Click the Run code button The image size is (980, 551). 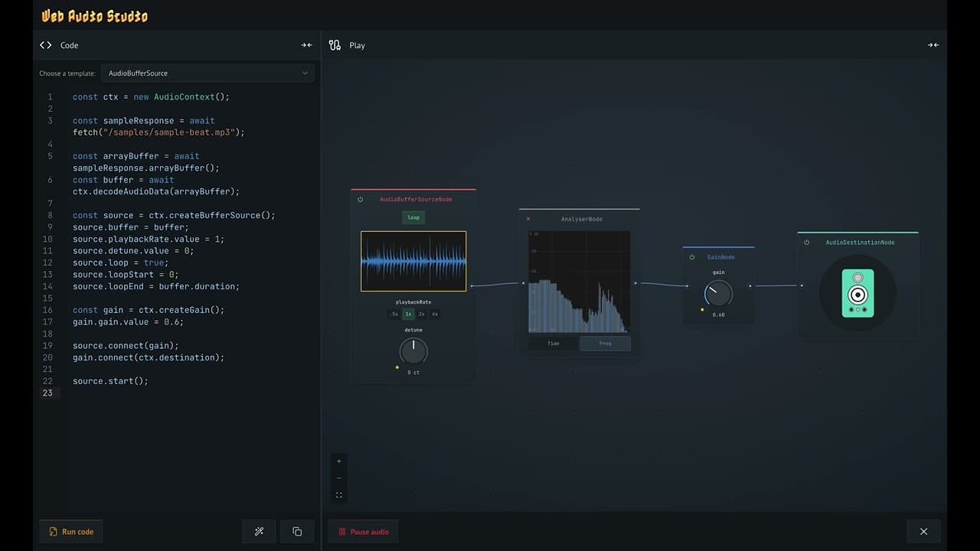[x=70, y=531]
